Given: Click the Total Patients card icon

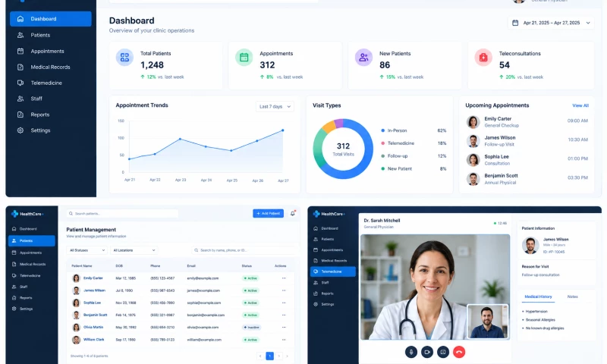Looking at the screenshot, I should [x=124, y=57].
